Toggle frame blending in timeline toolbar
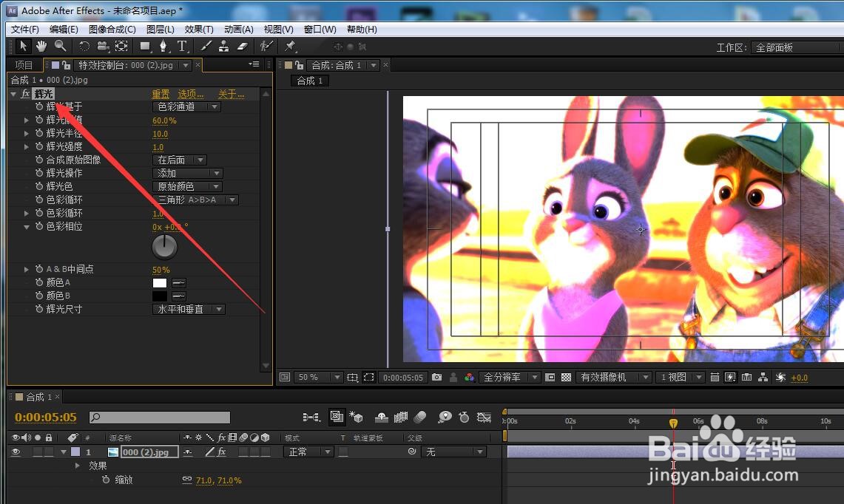844x504 pixels. [x=400, y=417]
